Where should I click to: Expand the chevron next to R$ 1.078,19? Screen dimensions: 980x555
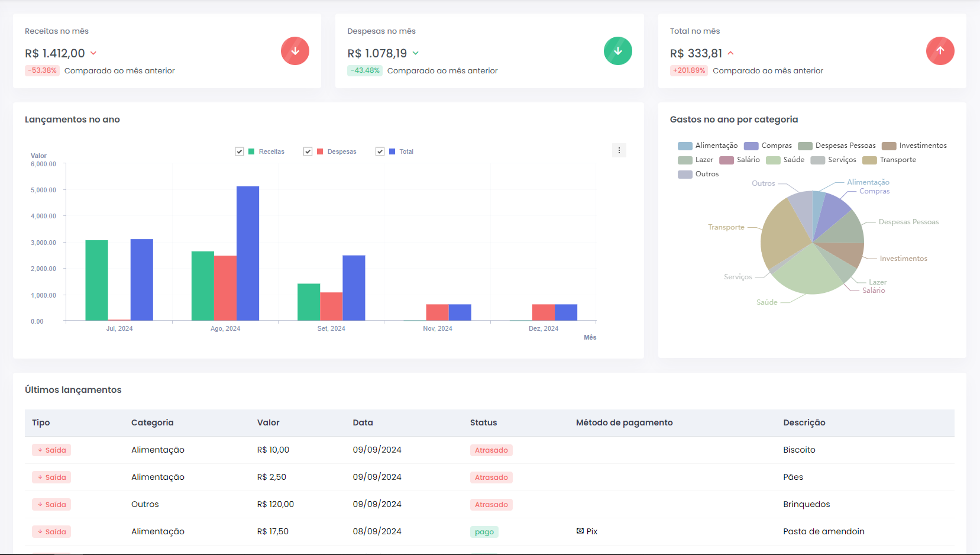tap(416, 53)
